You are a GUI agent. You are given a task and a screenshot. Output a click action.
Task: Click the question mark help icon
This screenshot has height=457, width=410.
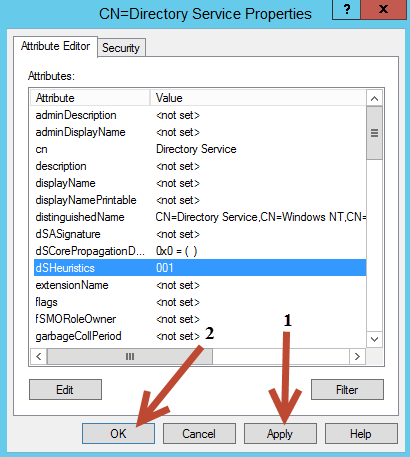tap(347, 9)
